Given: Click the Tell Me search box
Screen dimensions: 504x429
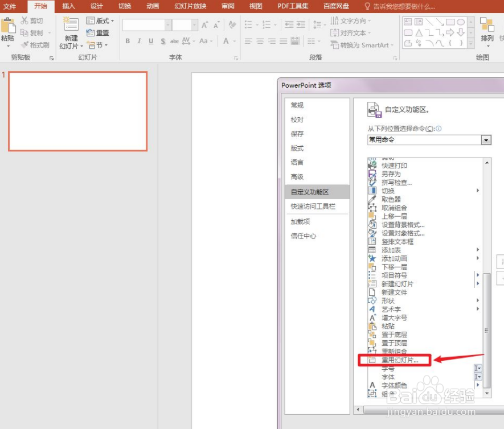Looking at the screenshot, I should (400, 6).
